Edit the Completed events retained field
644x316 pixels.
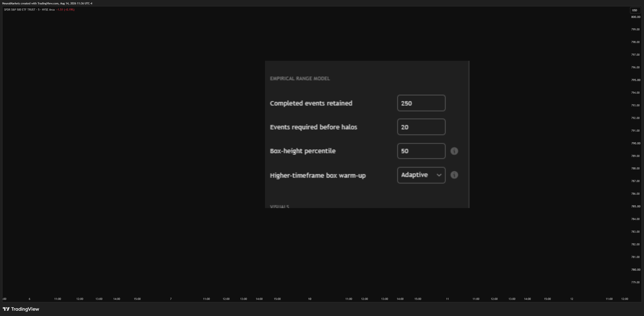pos(421,103)
